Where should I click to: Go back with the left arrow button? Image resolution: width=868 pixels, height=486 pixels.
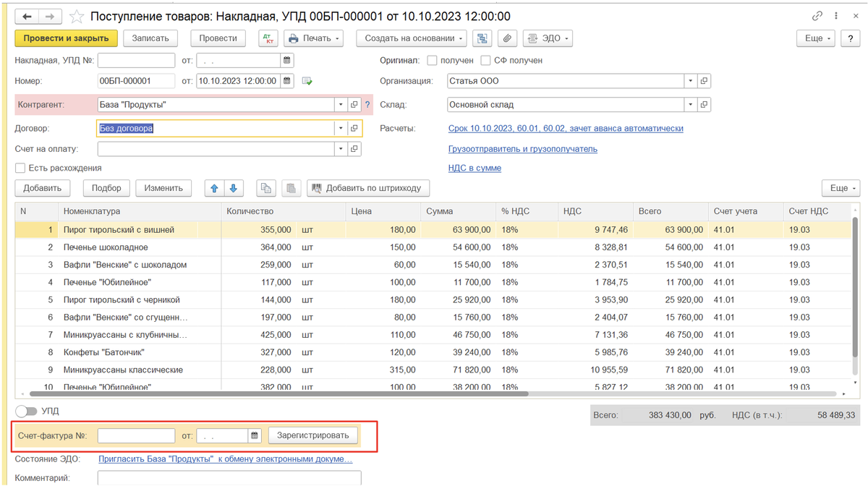(27, 16)
